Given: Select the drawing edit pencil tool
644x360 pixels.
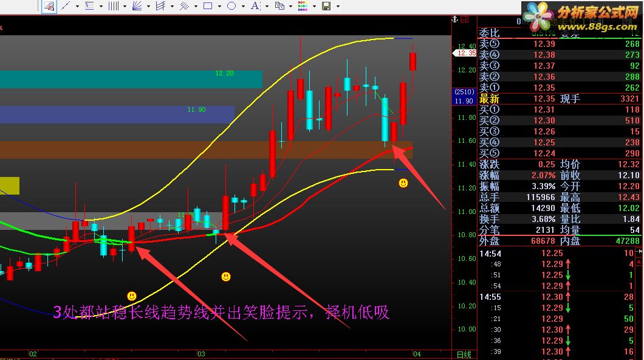Looking at the screenshot, I should pos(49,6).
